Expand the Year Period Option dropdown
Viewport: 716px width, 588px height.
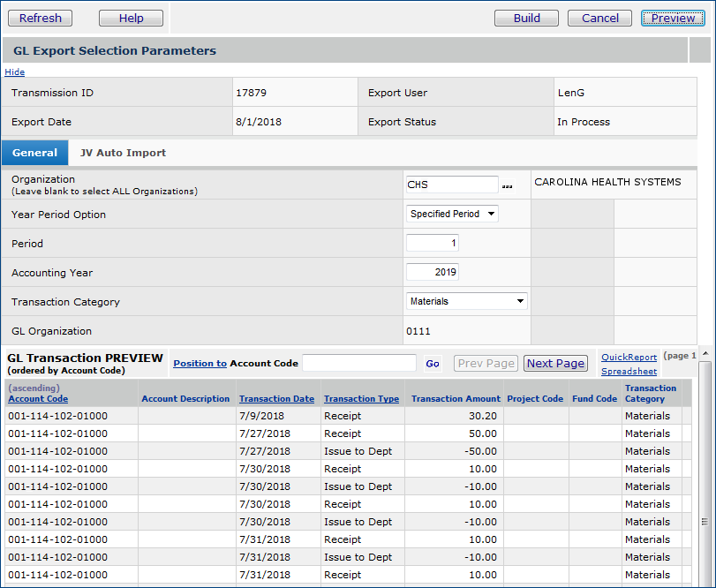tap(453, 214)
